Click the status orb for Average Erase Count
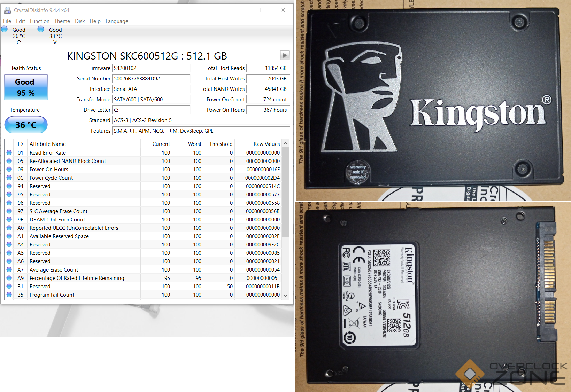Screen dimensions: 571x392 click(x=9, y=269)
